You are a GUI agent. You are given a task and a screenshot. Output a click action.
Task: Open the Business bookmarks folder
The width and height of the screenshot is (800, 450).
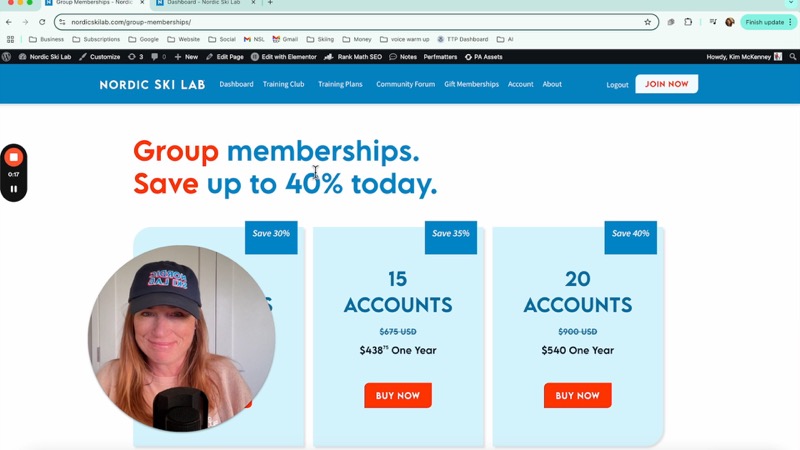click(46, 39)
